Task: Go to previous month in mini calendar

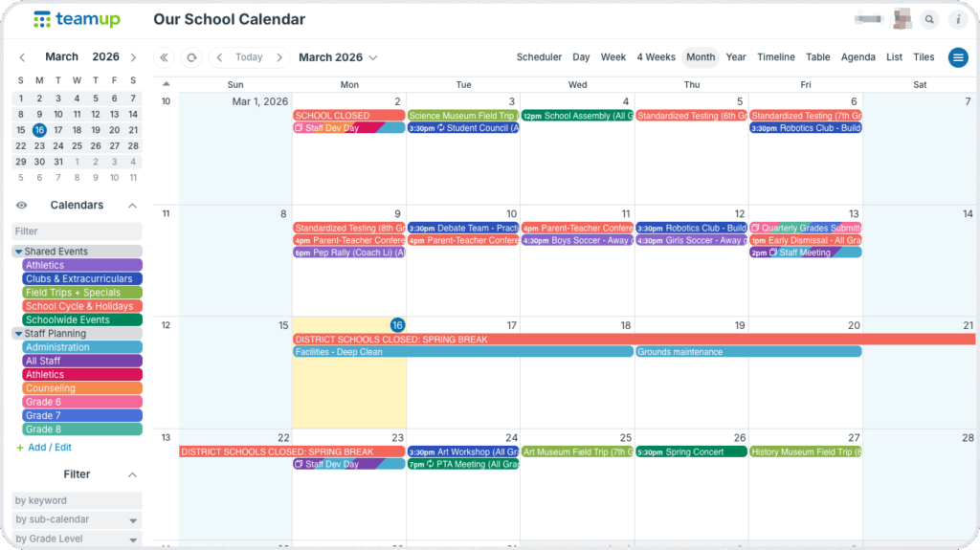Action: 22,57
